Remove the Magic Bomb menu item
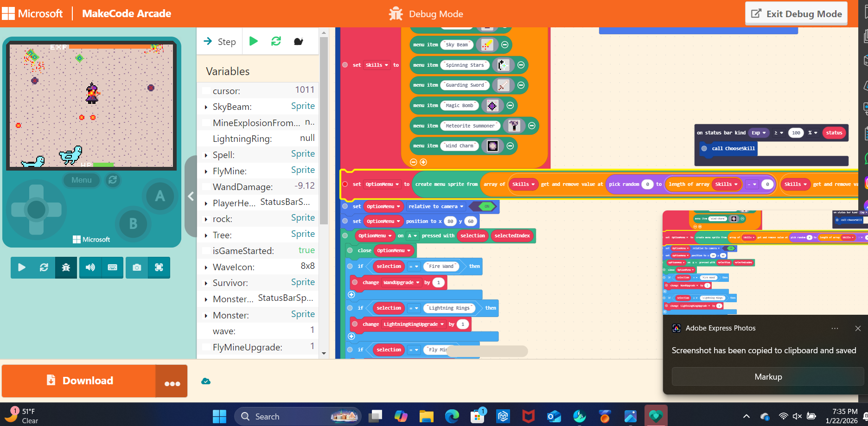Image resolution: width=868 pixels, height=426 pixels. 510,106
